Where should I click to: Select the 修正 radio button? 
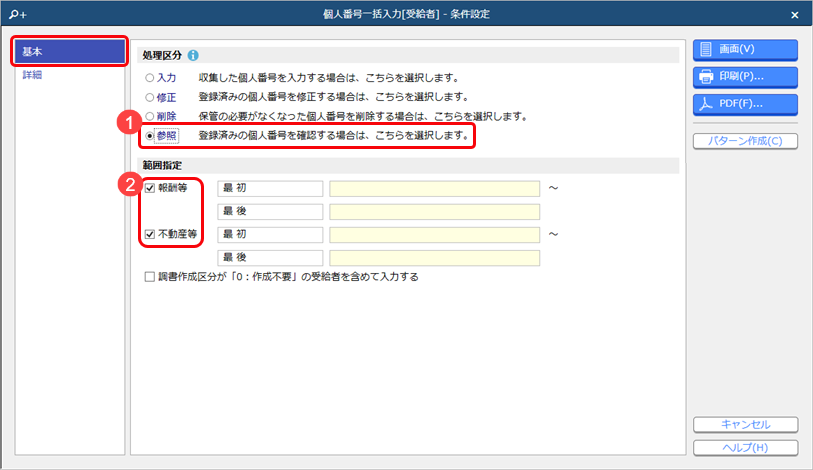coord(150,97)
